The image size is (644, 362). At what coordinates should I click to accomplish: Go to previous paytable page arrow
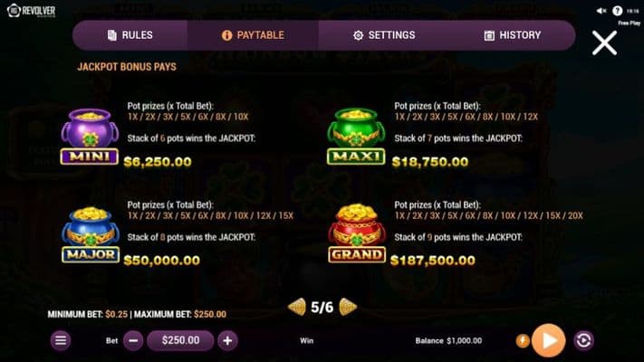[297, 307]
